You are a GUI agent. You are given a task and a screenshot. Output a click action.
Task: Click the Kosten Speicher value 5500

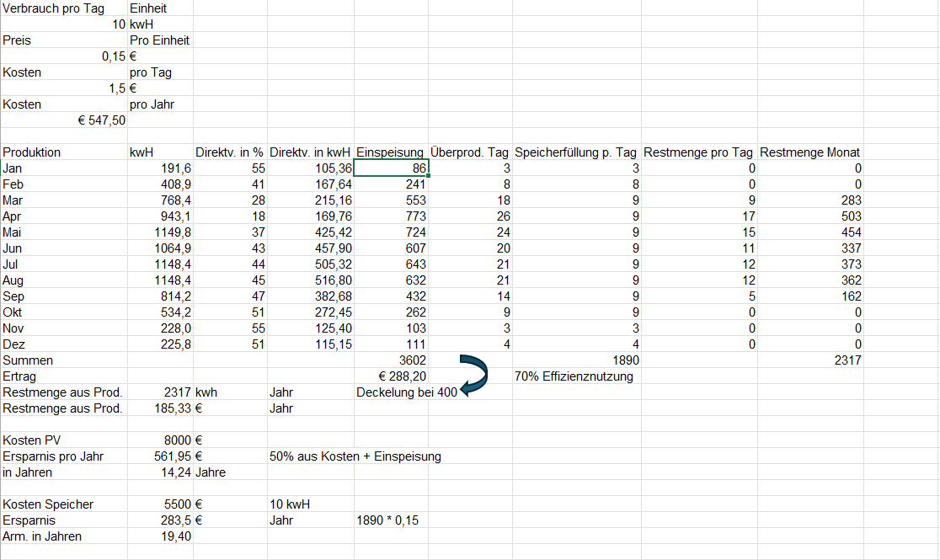coord(160,504)
